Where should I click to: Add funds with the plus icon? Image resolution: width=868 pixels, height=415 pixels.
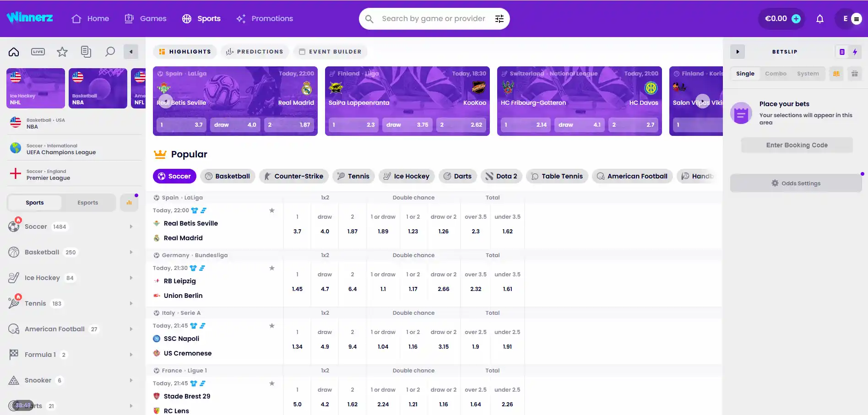[796, 19]
